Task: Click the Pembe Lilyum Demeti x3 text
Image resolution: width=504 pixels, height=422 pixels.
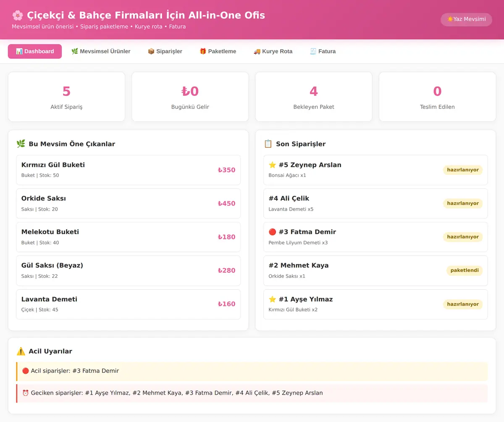Action: (x=298, y=243)
